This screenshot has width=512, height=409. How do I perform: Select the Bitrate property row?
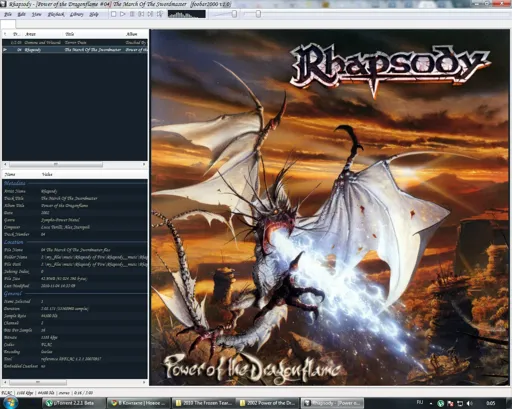click(x=75, y=337)
